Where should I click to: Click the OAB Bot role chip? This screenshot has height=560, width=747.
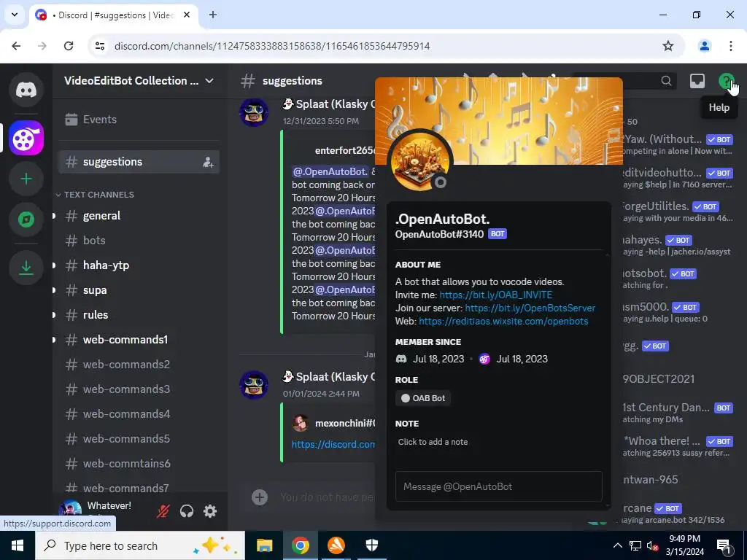(x=422, y=398)
